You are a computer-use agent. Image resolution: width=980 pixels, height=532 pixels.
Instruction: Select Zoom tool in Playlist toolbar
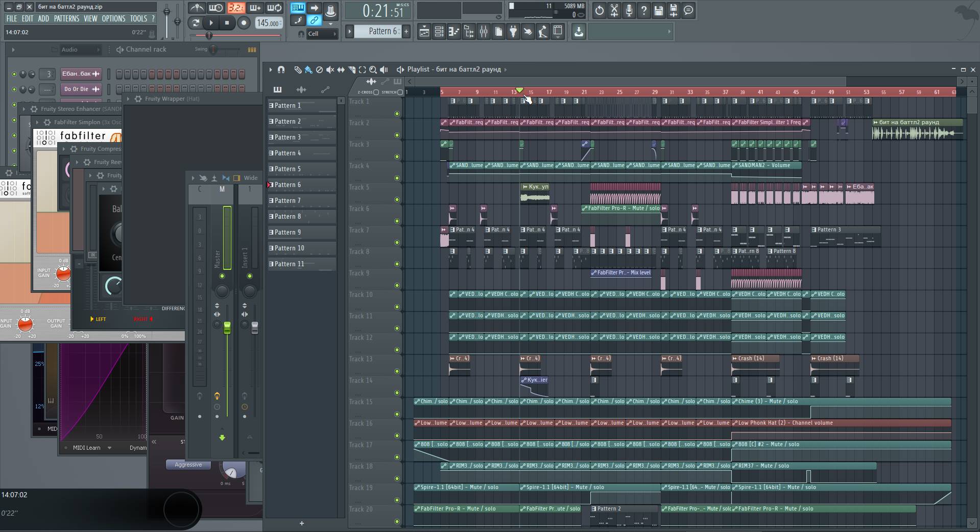point(373,70)
